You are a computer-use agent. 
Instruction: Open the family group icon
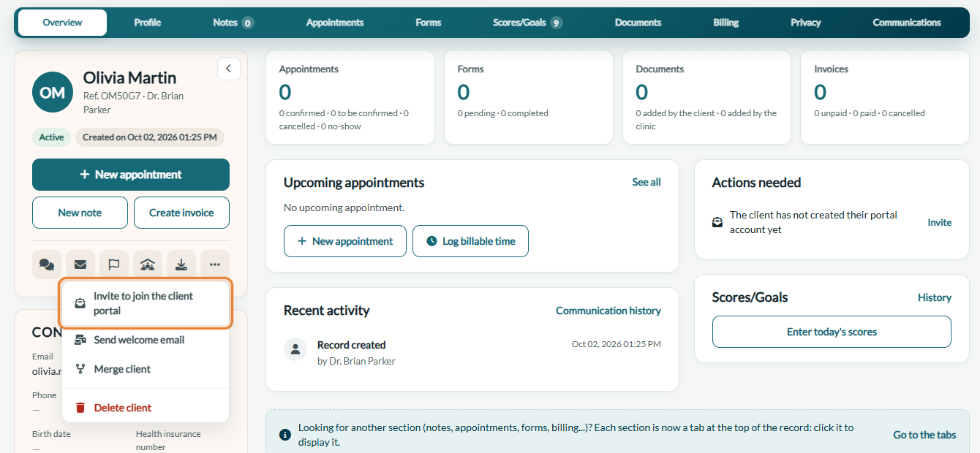coord(148,264)
